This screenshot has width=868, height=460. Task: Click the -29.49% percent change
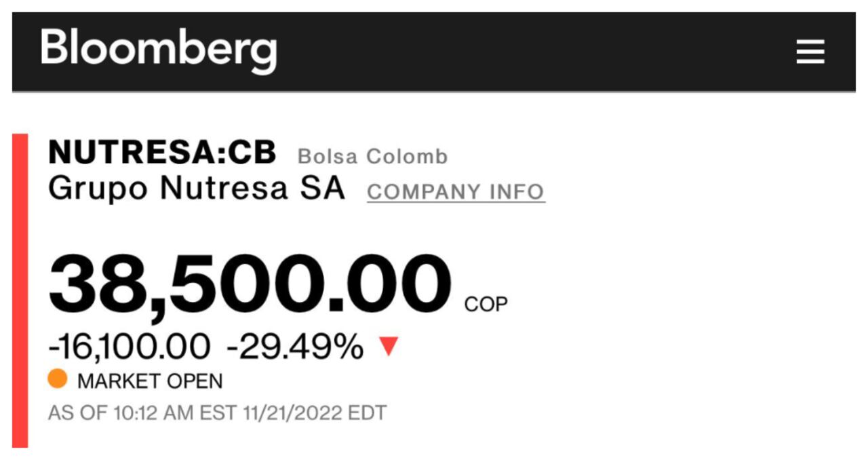[x=295, y=347]
